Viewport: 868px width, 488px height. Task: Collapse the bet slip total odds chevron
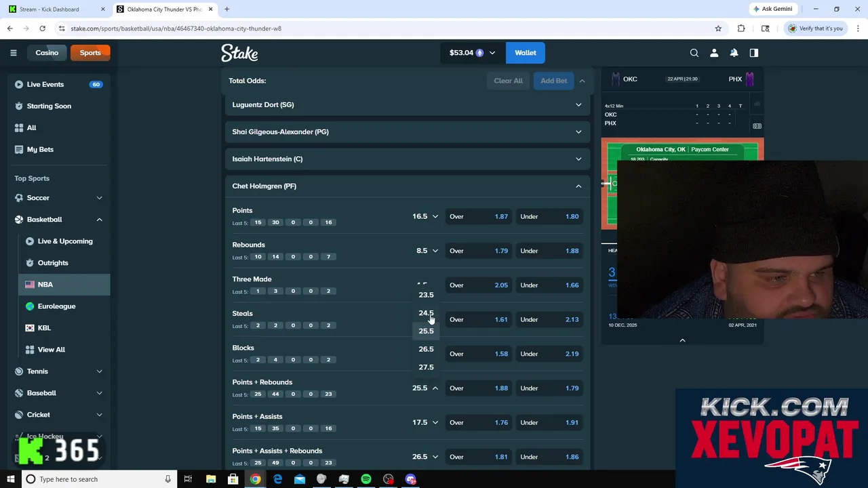point(582,81)
